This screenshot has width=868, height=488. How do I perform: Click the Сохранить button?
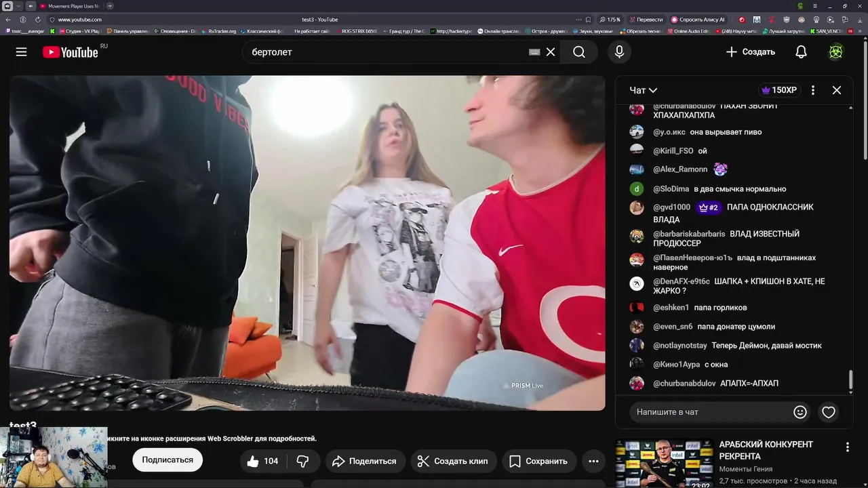[x=538, y=461]
